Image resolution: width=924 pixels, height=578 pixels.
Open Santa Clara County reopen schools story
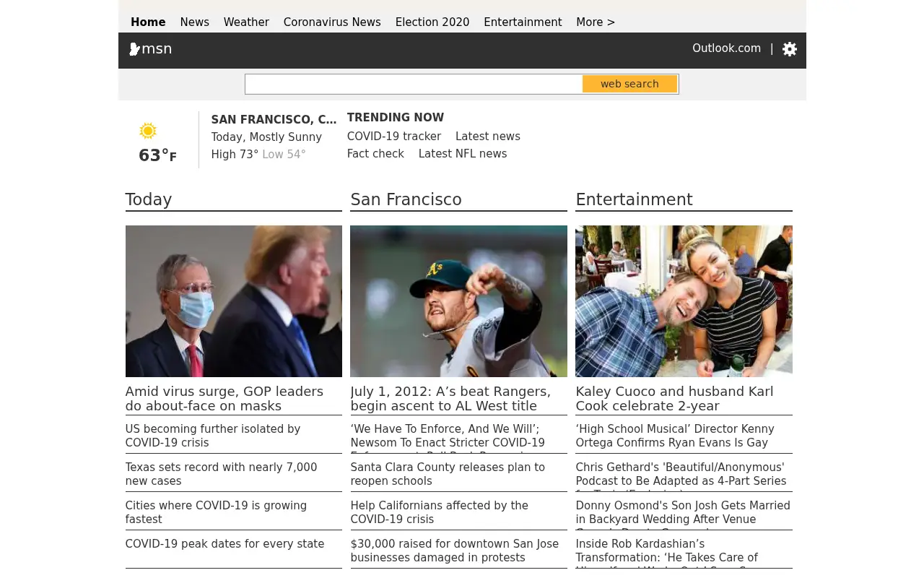pyautogui.click(x=448, y=474)
